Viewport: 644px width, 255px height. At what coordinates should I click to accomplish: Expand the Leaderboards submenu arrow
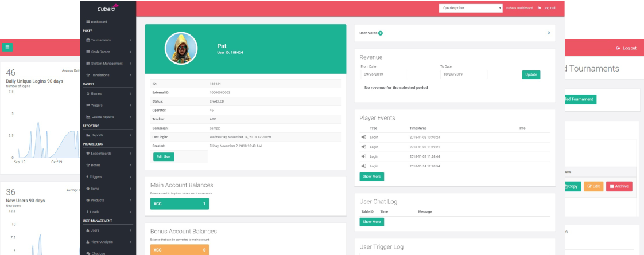(130, 154)
